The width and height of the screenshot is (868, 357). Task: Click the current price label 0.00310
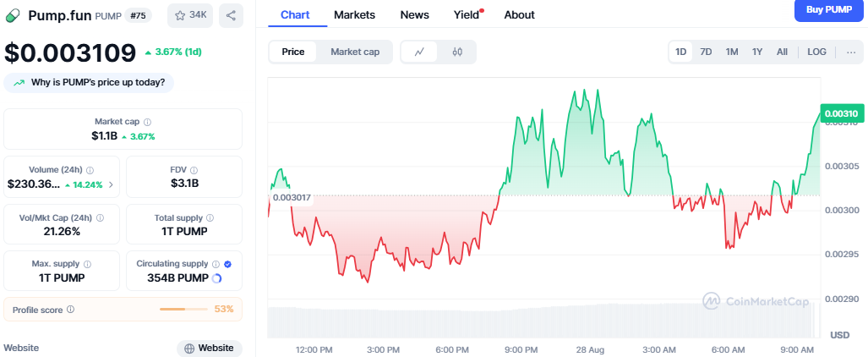click(x=842, y=113)
